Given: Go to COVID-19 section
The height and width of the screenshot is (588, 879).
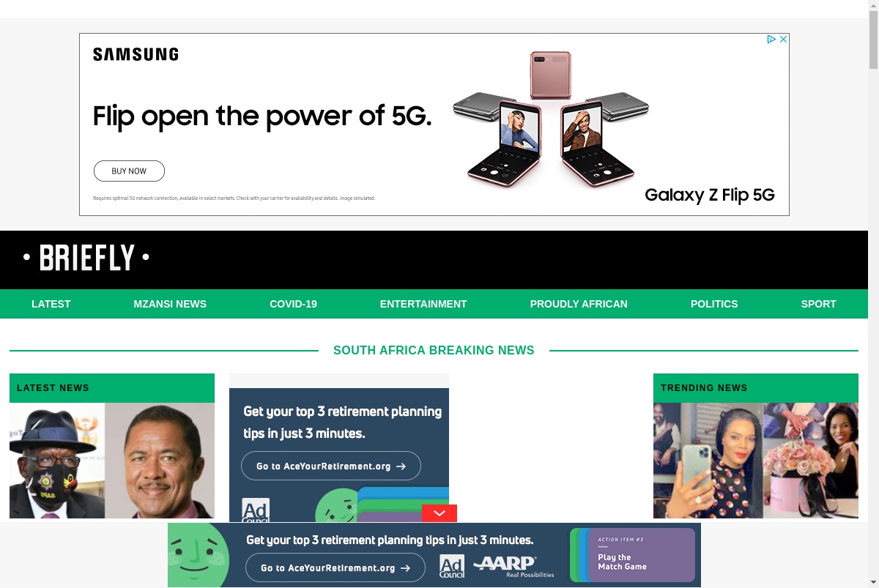Looking at the screenshot, I should pos(293,304).
